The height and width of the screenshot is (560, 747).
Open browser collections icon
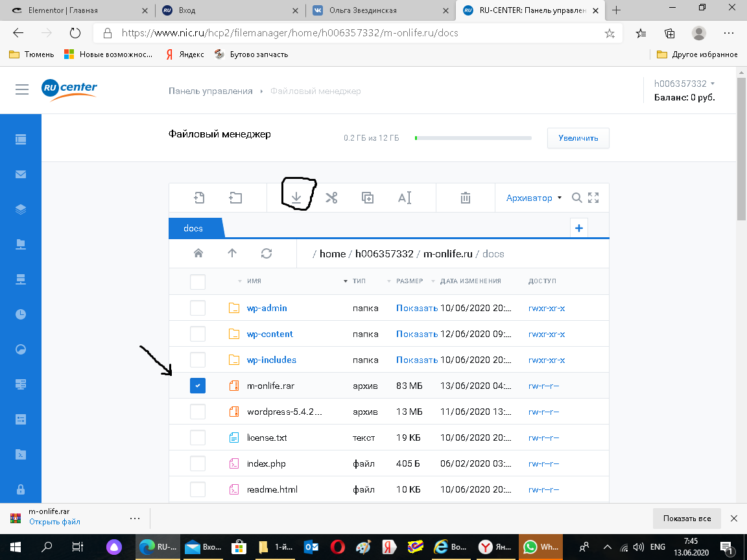coord(669,33)
